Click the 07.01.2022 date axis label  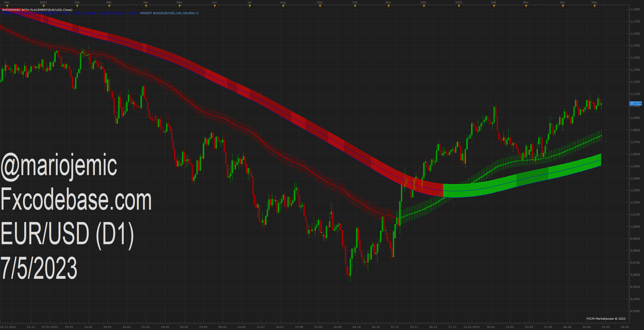pos(50,327)
